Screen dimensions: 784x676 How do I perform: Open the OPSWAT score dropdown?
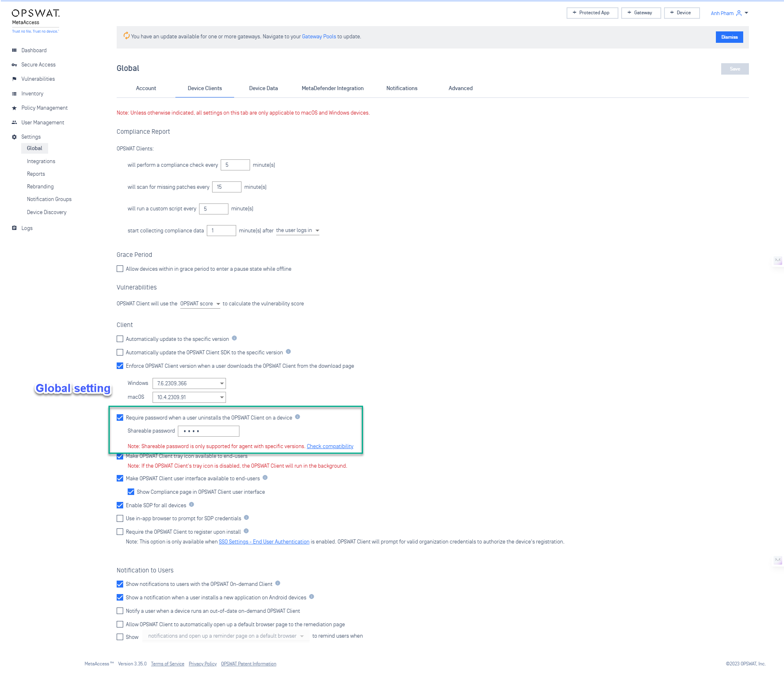tap(200, 304)
